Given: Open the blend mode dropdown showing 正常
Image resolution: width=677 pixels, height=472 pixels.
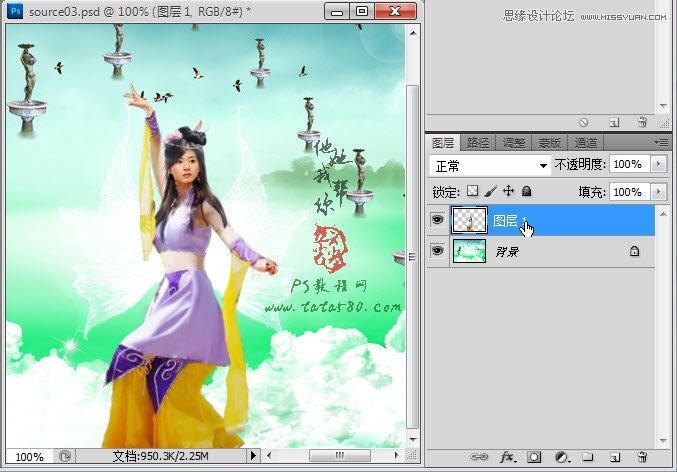Looking at the screenshot, I should (490, 165).
